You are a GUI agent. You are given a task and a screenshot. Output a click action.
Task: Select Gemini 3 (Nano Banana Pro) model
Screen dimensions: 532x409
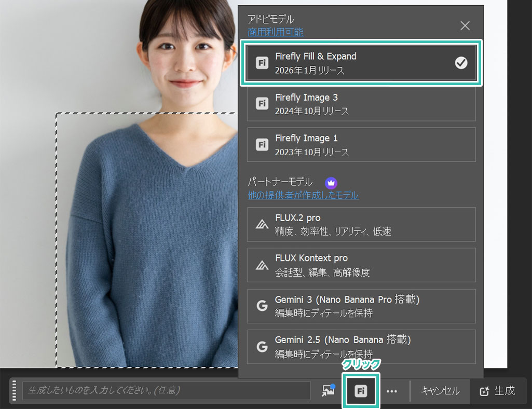tap(361, 306)
